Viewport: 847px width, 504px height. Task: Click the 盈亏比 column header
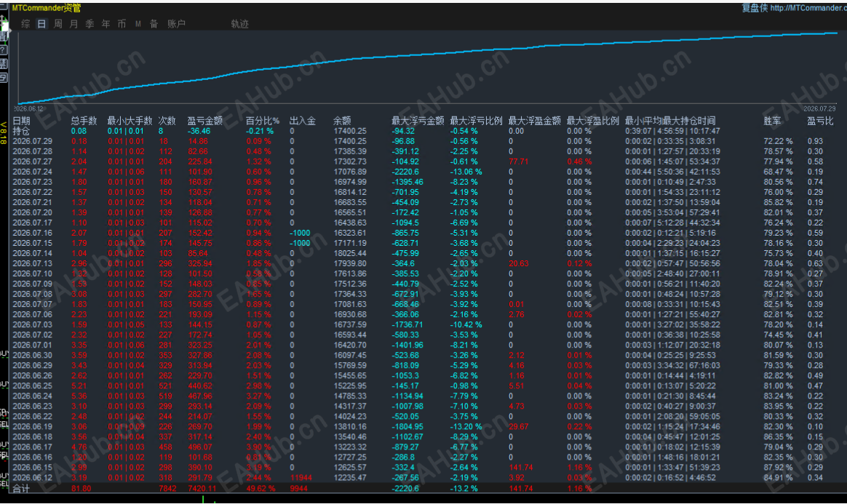pyautogui.click(x=821, y=121)
